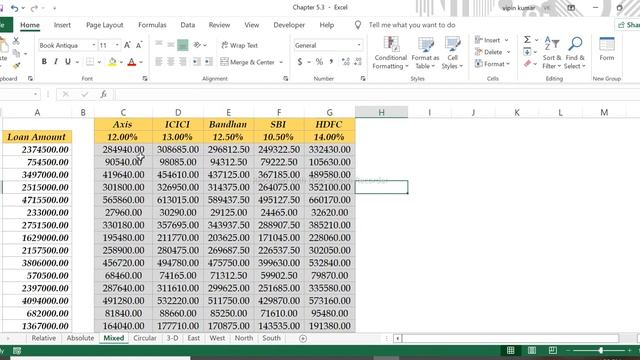Click the zoom slider handle

point(600,350)
